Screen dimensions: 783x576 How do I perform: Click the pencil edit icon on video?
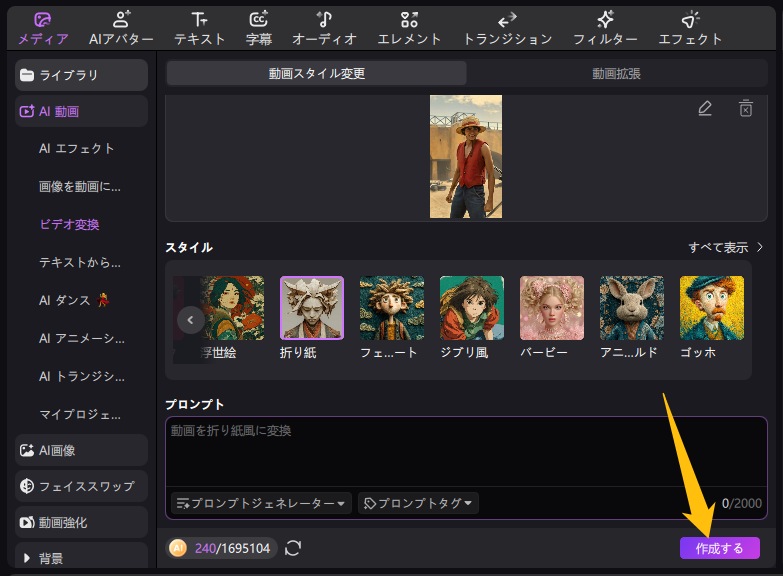pos(705,108)
